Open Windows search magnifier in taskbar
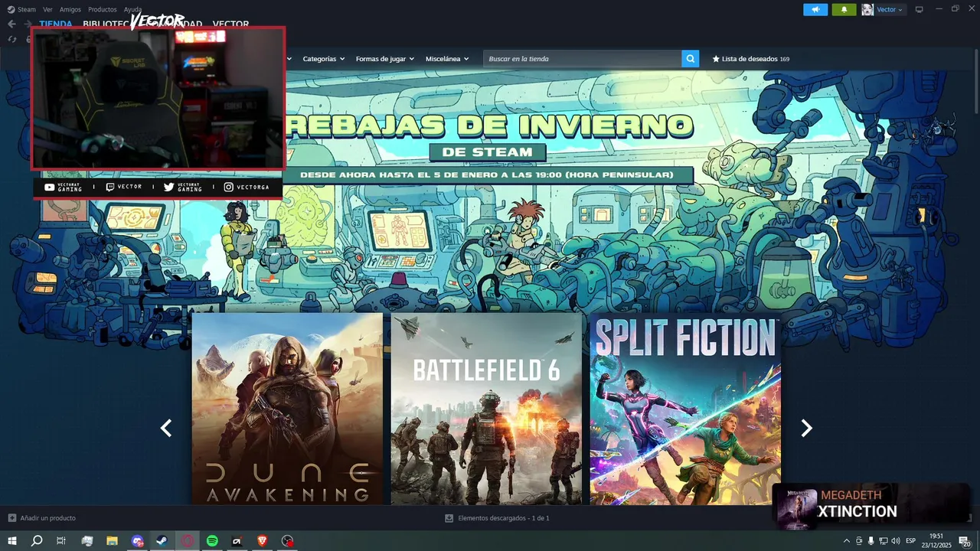 click(x=37, y=541)
